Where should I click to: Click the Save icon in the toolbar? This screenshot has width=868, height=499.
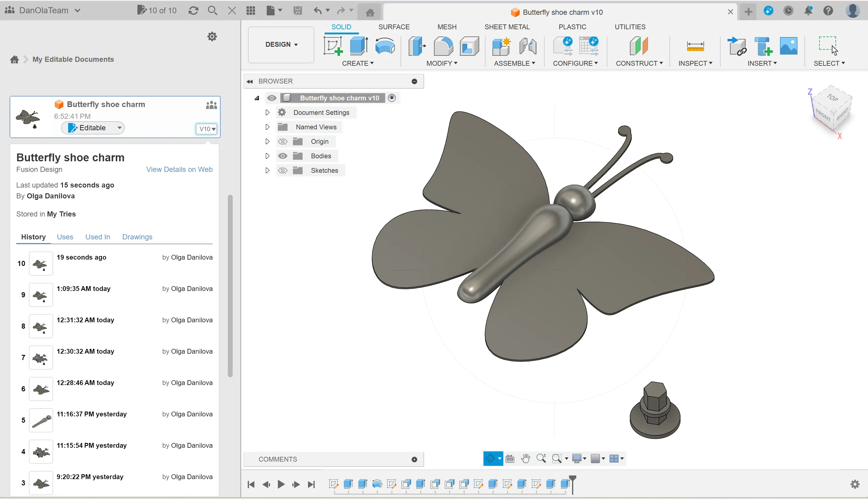(298, 11)
